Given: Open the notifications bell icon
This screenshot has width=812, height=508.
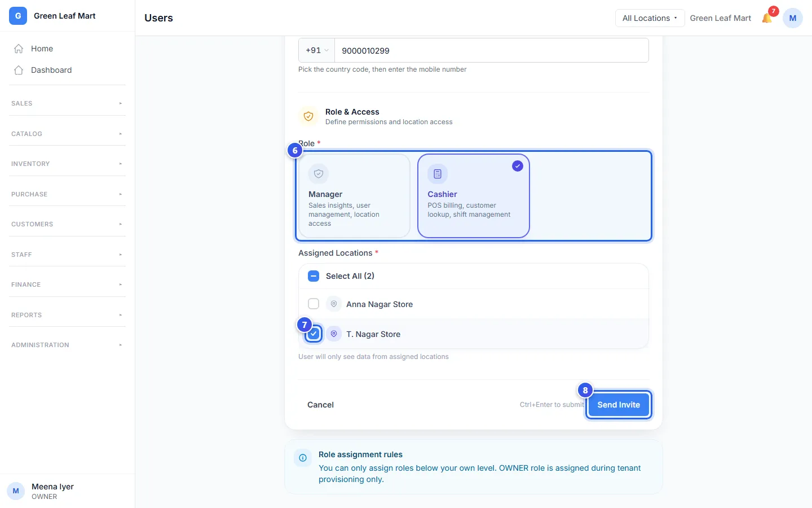Looking at the screenshot, I should pos(767,18).
